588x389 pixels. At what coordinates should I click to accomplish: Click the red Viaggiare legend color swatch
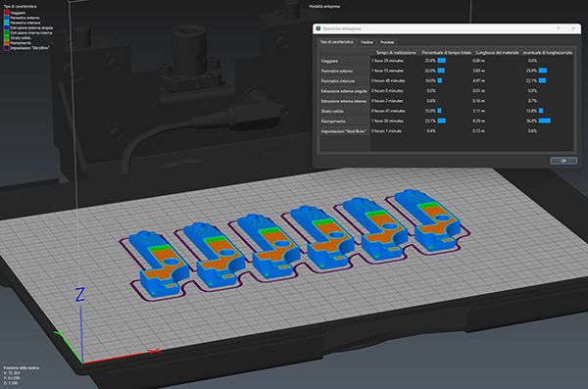pos(7,13)
